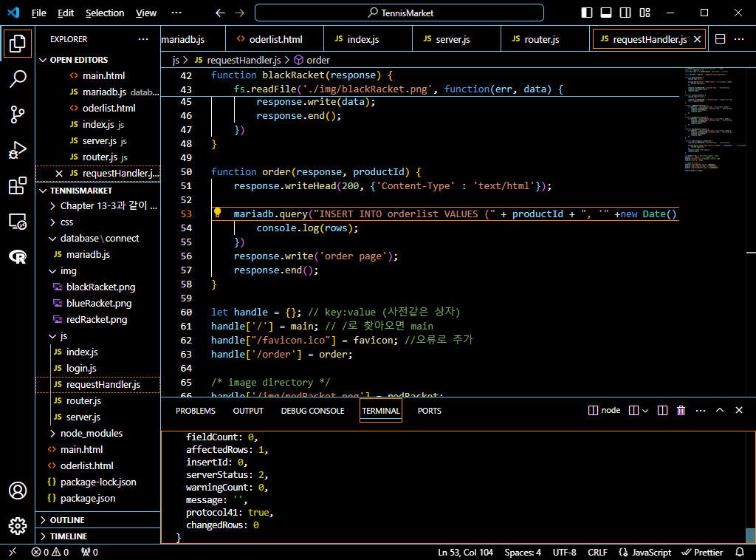Expand the TIMELINE section
Screen dimensions: 756x560
click(x=98, y=536)
